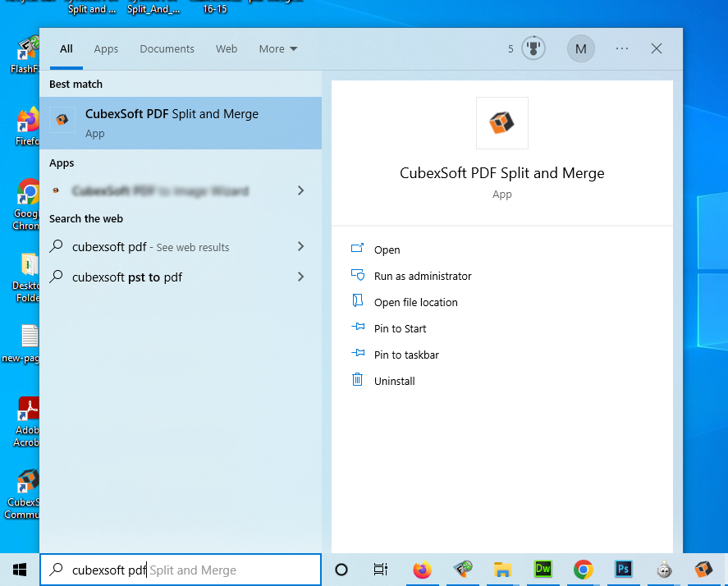Viewport: 728px width, 586px height.
Task: Click the blurred app result under Apps
Action: [181, 190]
